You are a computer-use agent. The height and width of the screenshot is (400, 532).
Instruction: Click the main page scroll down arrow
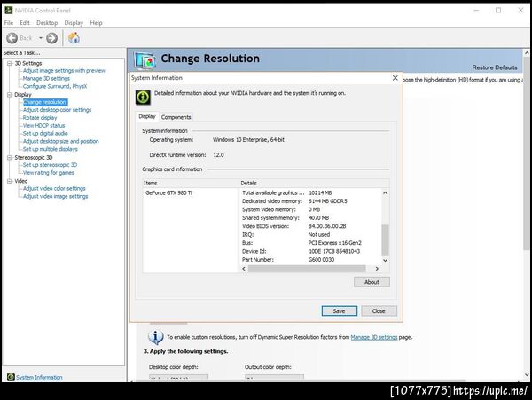pyautogui.click(x=527, y=374)
